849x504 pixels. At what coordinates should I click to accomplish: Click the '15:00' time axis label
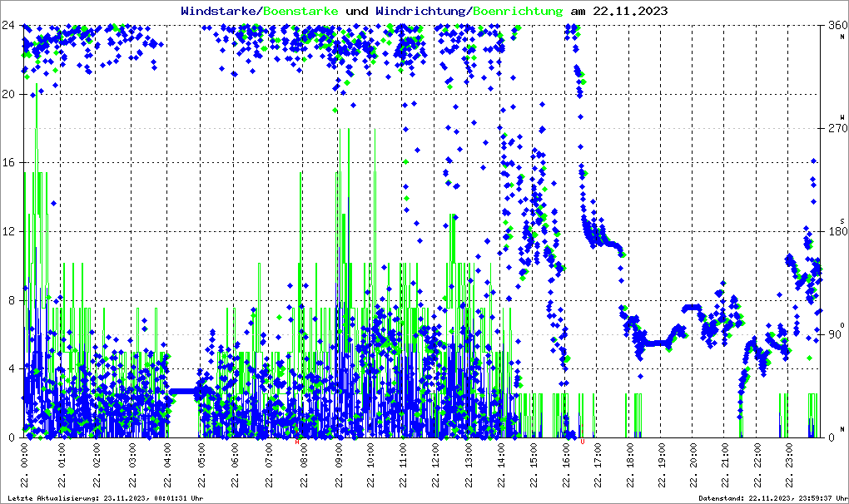pyautogui.click(x=534, y=465)
